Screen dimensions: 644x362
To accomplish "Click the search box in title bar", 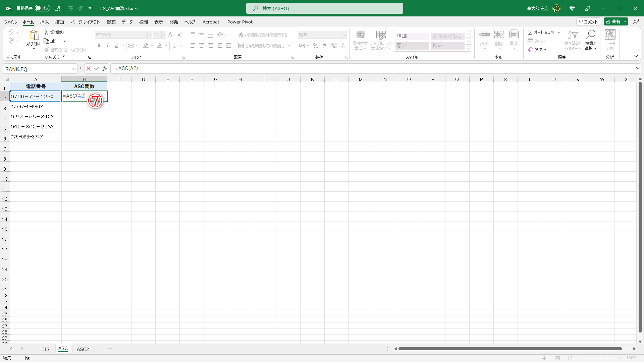I will click(x=324, y=8).
